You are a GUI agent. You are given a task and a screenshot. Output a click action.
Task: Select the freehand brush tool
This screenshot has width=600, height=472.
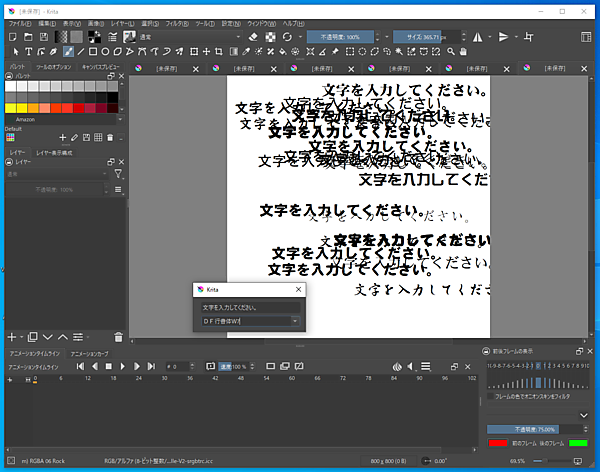coord(68,51)
